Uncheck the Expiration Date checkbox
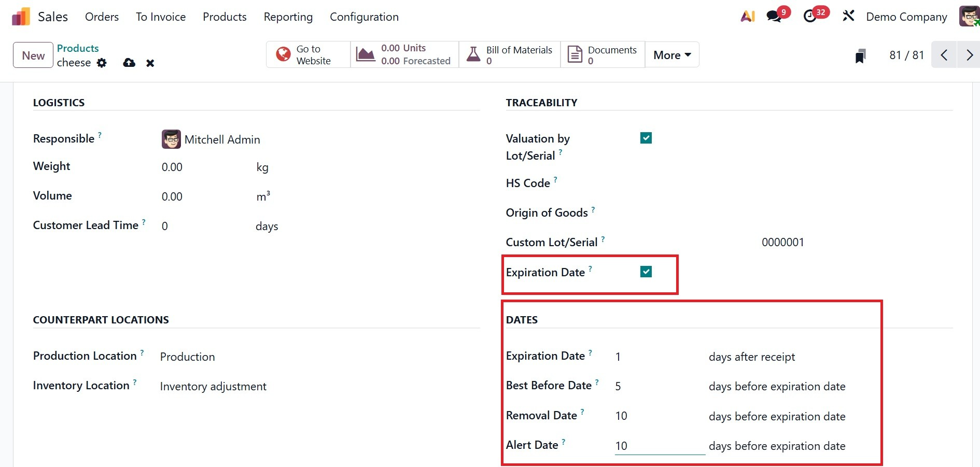 [646, 271]
